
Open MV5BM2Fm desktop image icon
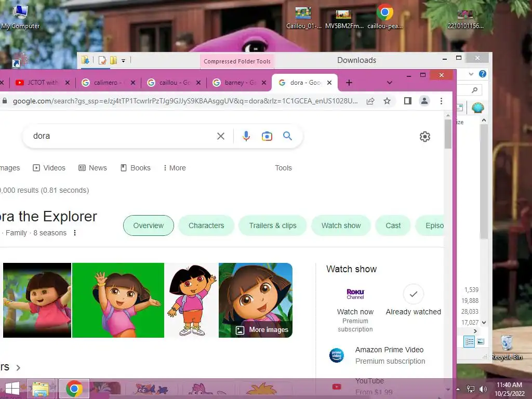click(344, 19)
